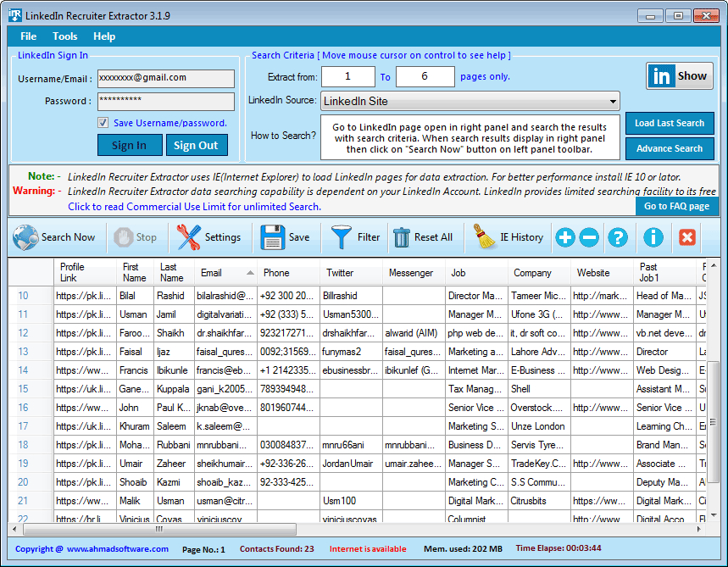Image resolution: width=728 pixels, height=567 pixels.
Task: Click company cell 'Citrusbits'
Action: pyautogui.click(x=539, y=501)
